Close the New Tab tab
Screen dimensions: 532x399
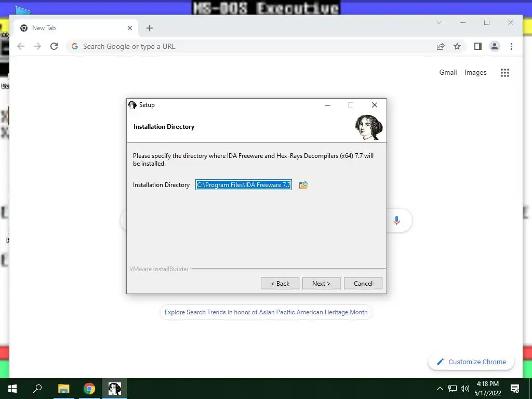[x=129, y=28]
